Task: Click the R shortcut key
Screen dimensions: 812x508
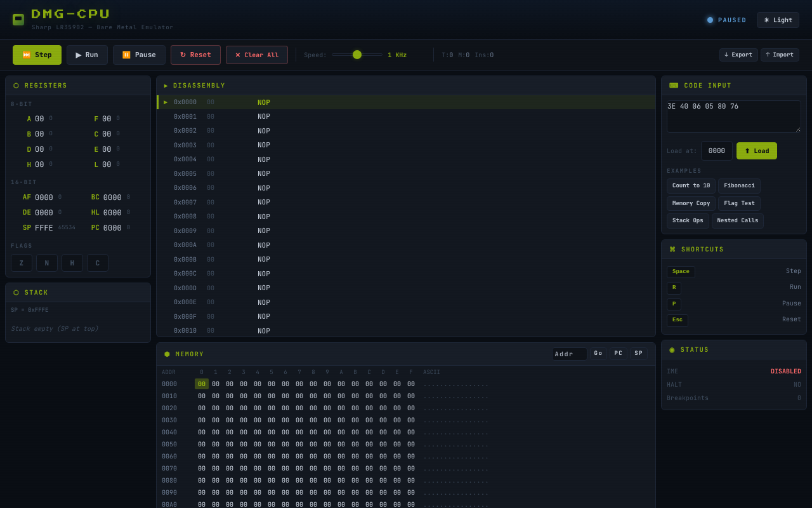Action: pos(674,288)
